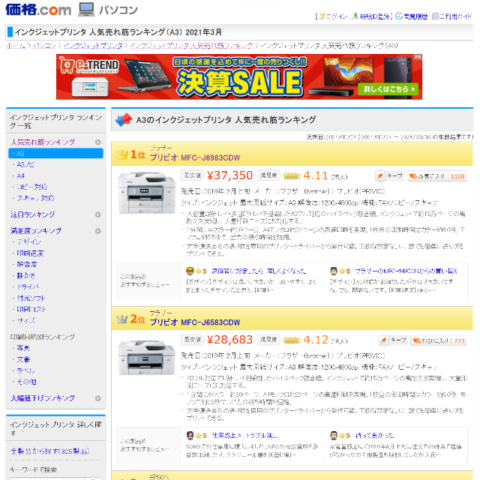Viewport: 480px width, 480px height.
Task: Open ラベル print-purpose ranking link
Action: pyautogui.click(x=26, y=370)
